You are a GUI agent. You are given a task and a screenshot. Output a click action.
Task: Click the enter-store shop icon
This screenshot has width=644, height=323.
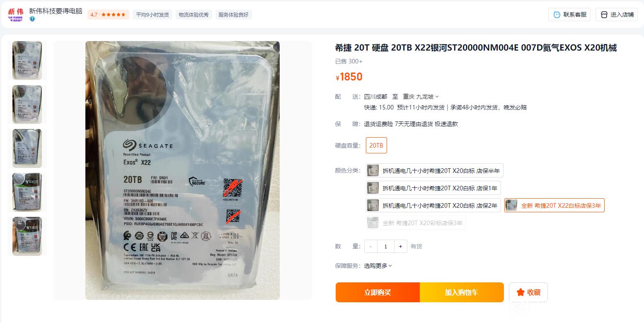click(x=604, y=15)
